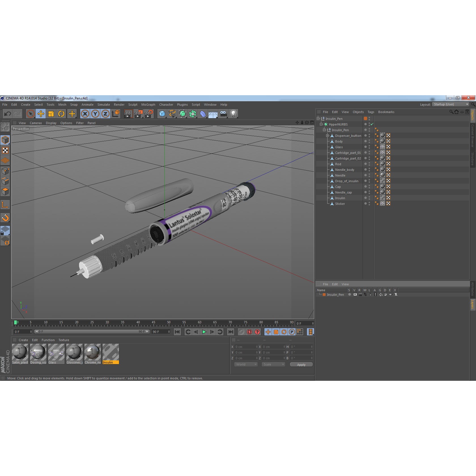476x476 pixels.
Task: Select the Chrome_ne material thumbnail
Action: click(92, 353)
